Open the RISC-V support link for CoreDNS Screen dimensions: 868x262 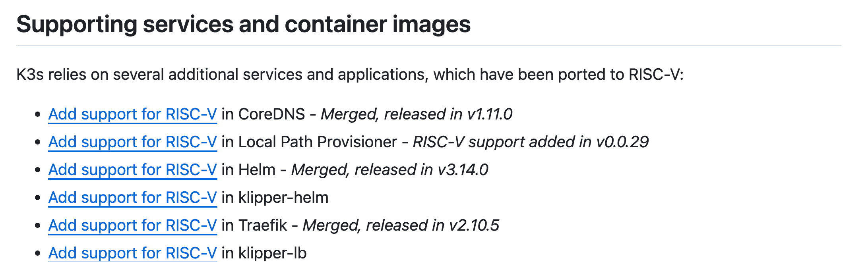point(132,114)
